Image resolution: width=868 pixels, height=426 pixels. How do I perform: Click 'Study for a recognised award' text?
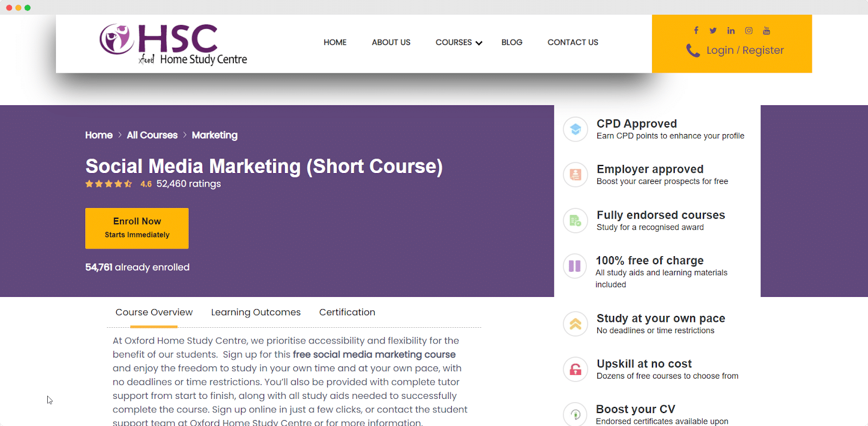[x=650, y=227]
